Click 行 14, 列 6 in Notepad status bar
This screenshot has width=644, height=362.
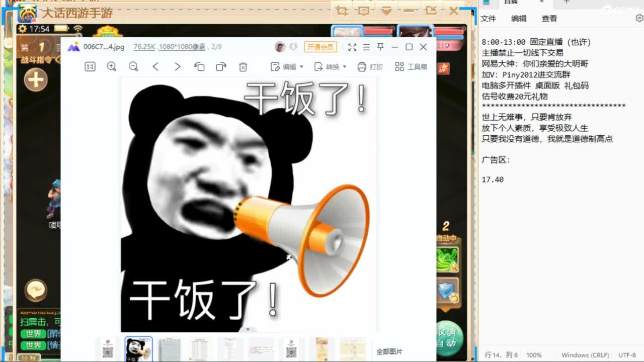click(x=501, y=355)
